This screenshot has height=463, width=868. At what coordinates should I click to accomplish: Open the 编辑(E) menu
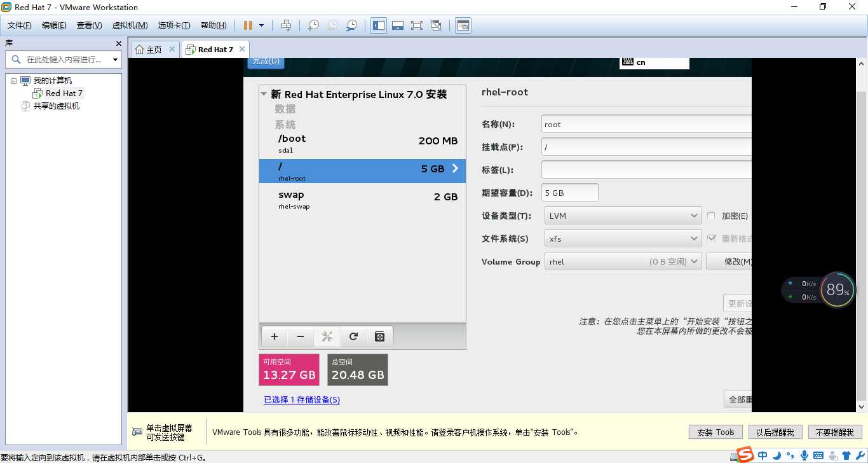(x=54, y=25)
